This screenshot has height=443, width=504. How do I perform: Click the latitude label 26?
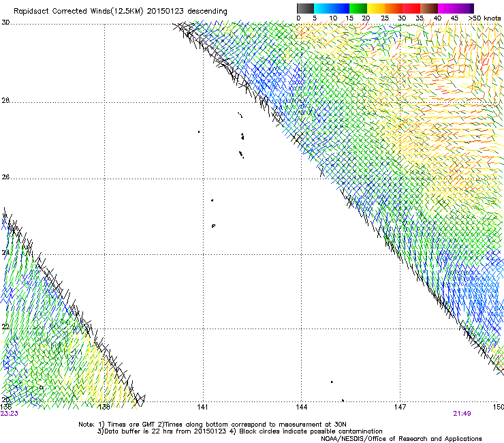(x=5, y=177)
